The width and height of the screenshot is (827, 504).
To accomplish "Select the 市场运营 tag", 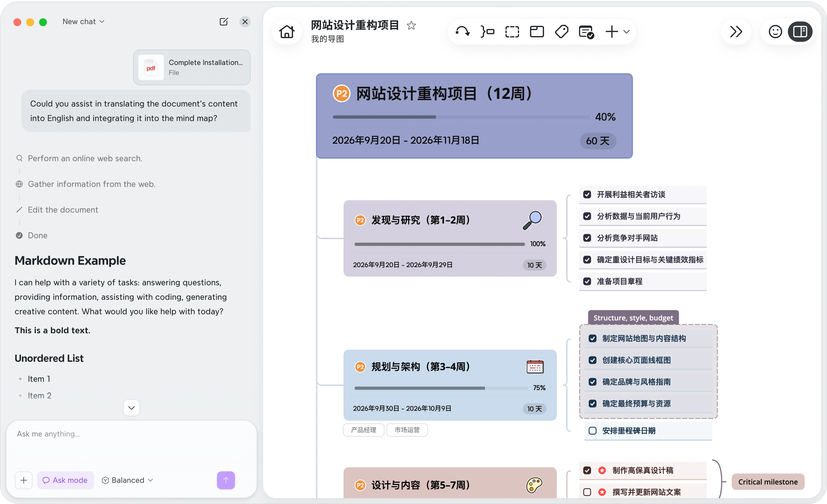I will click(x=407, y=430).
